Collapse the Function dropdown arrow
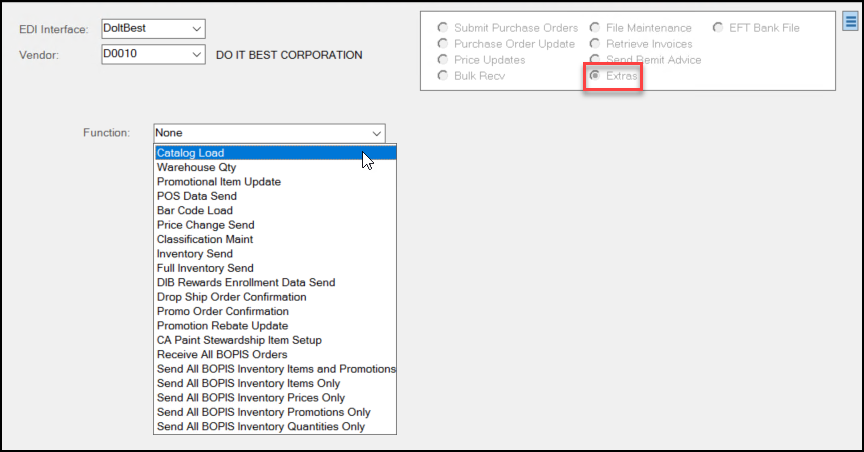Screen dimensions: 864x452 tap(376, 133)
